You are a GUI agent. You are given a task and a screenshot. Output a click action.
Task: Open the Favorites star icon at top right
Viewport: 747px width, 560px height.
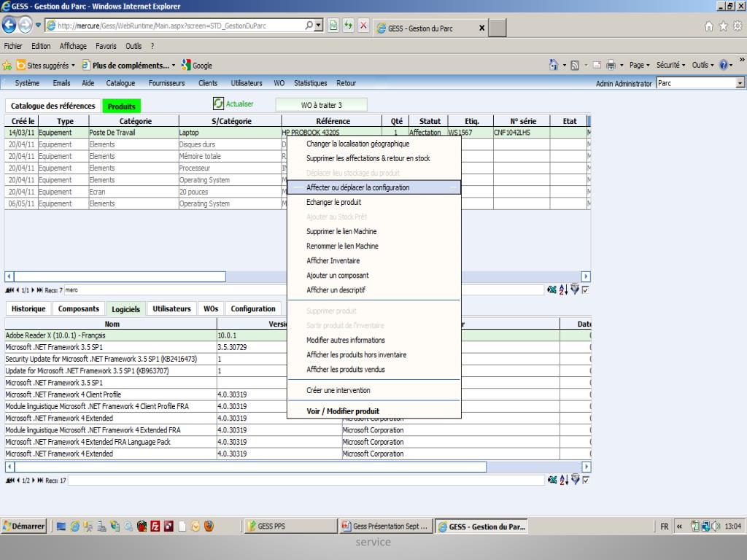click(x=723, y=26)
